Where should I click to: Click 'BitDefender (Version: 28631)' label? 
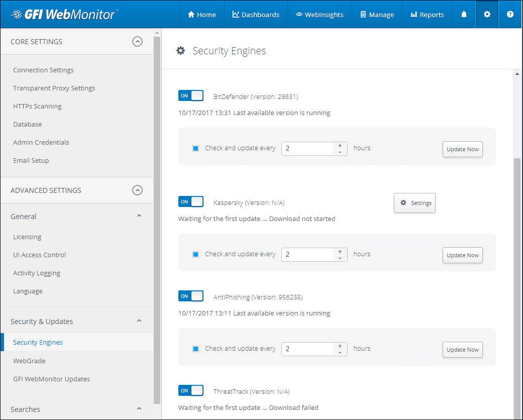[256, 97]
